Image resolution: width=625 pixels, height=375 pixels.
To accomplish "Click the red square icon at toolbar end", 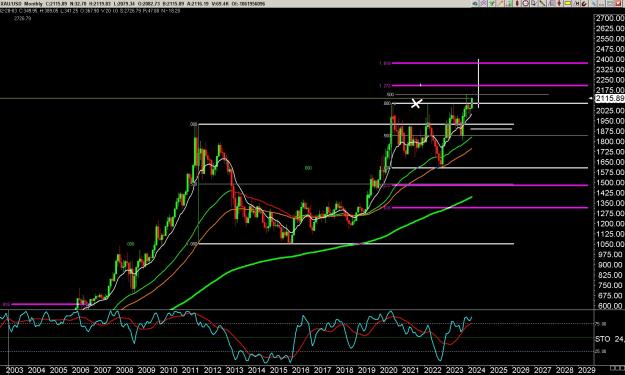I will pos(619,4).
